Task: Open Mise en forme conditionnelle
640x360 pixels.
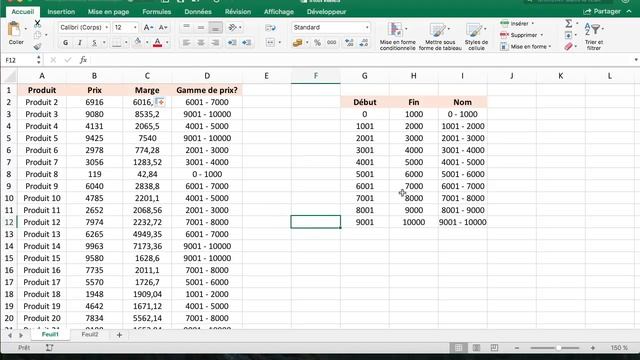Action: point(397,36)
